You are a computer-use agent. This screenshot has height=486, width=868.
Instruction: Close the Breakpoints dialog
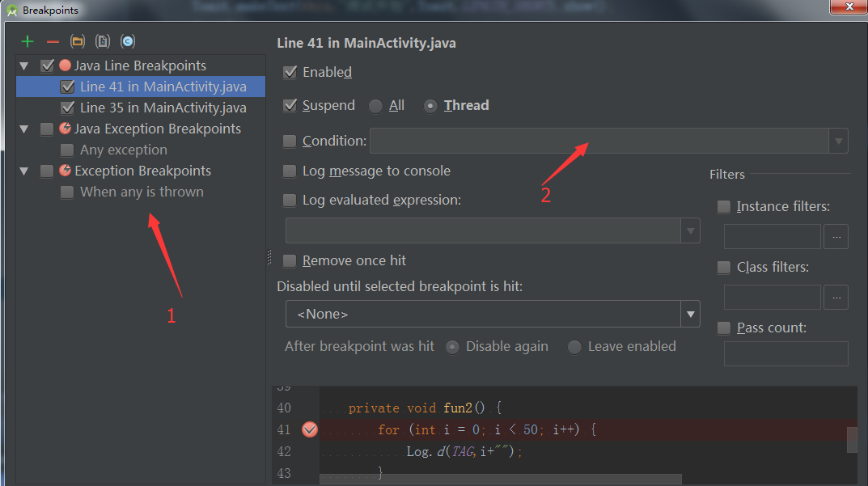[849, 6]
